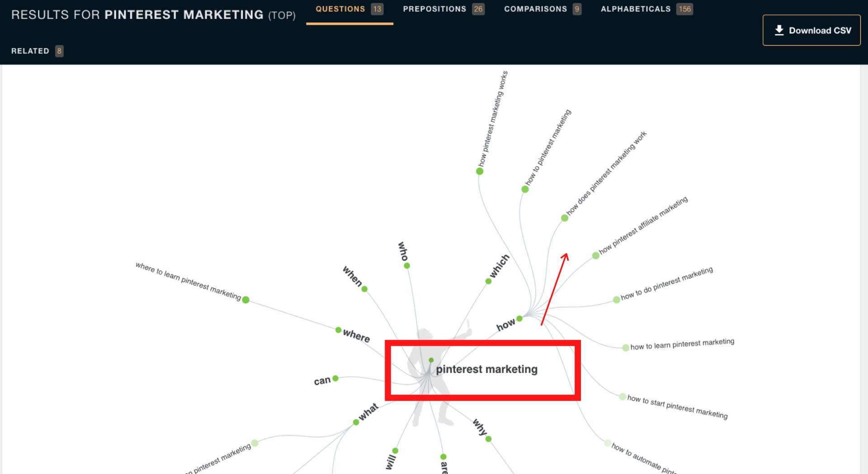Viewport: 868px width, 474px height.
Task: Open the Alphabeticals tab
Action: (x=646, y=9)
